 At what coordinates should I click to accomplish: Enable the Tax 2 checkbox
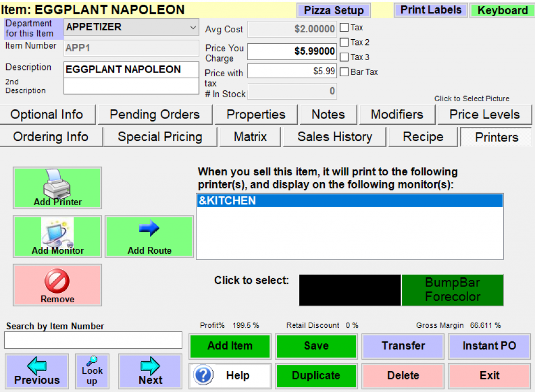[344, 42]
